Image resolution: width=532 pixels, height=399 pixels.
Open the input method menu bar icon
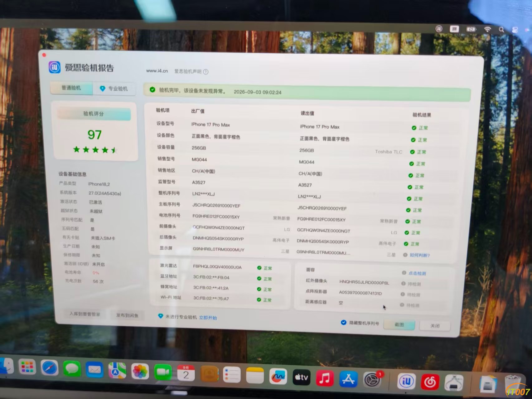coord(454,29)
